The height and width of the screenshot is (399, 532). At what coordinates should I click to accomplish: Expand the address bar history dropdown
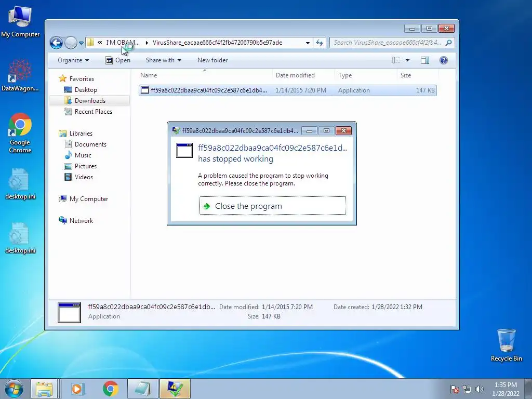[x=308, y=43]
